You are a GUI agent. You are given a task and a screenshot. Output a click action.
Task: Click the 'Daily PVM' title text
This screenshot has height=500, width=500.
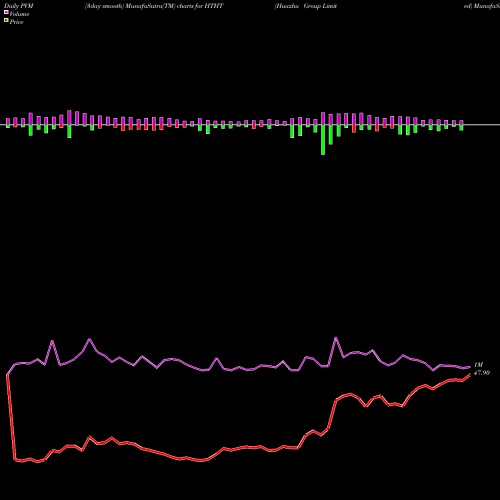point(19,6)
